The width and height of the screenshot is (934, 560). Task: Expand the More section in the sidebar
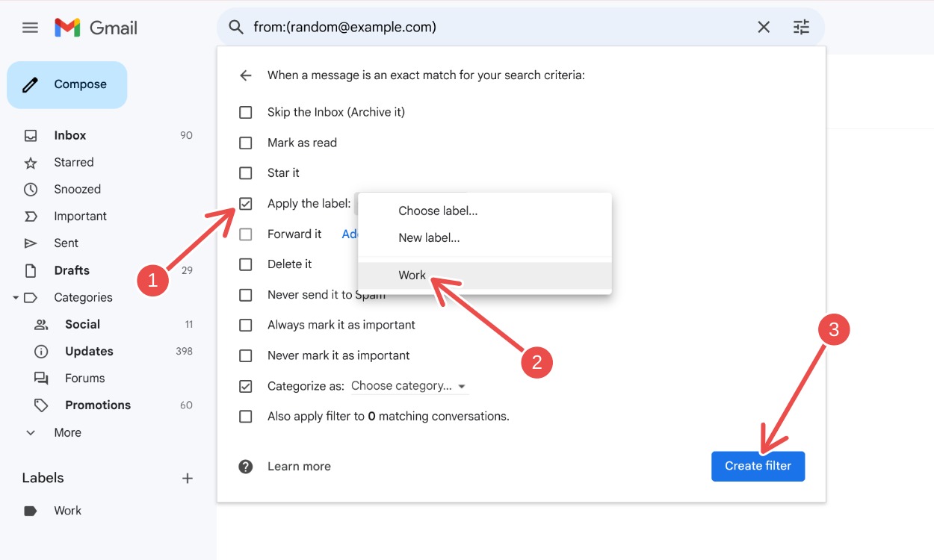(x=31, y=432)
